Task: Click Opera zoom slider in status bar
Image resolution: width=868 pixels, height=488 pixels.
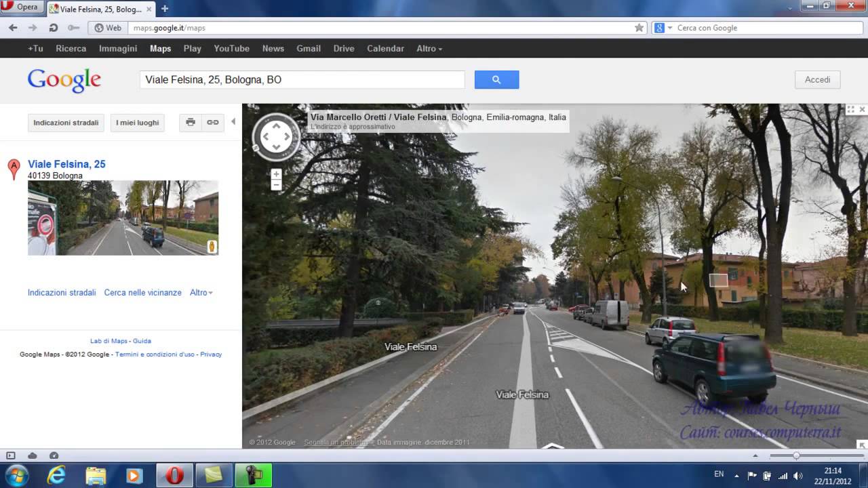Action: [796, 455]
